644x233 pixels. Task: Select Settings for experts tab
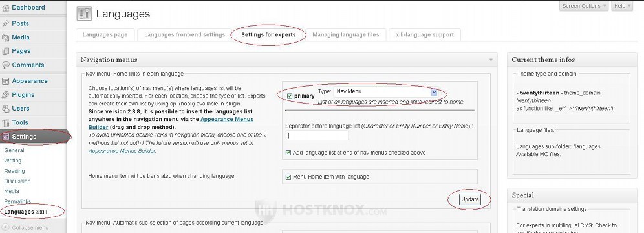pos(268,35)
